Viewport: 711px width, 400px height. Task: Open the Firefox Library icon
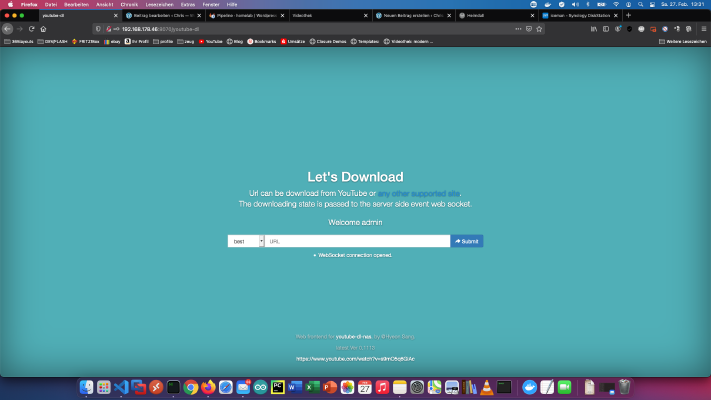594,29
